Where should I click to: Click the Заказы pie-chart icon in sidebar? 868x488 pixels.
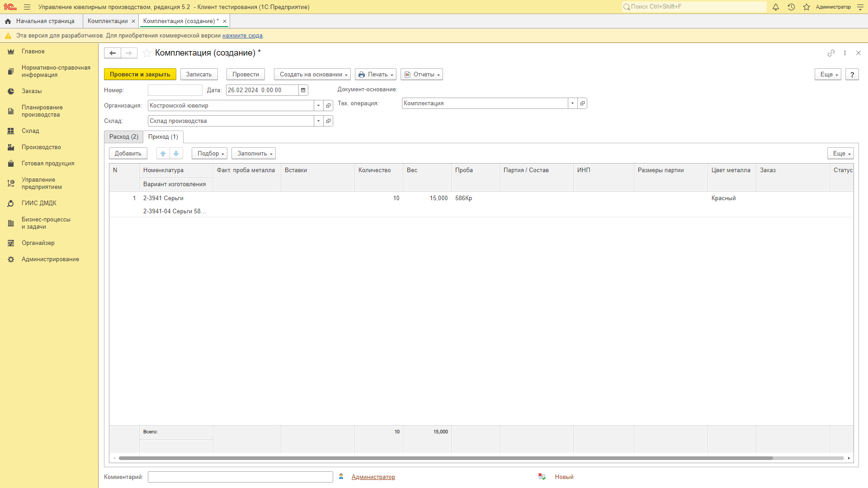pos(11,91)
